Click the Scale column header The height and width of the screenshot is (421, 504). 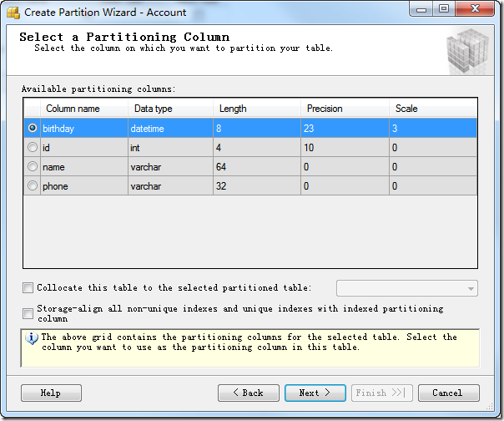tap(406, 109)
